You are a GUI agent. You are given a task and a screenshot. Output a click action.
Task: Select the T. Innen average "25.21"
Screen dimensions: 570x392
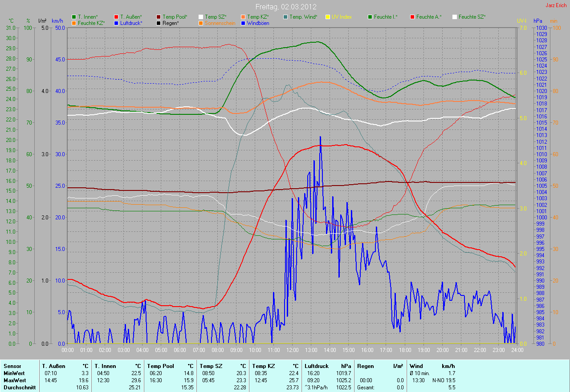click(x=135, y=388)
